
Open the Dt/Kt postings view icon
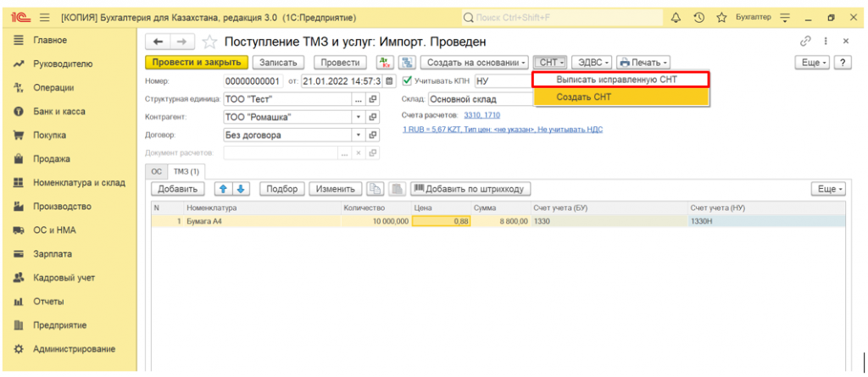[384, 63]
